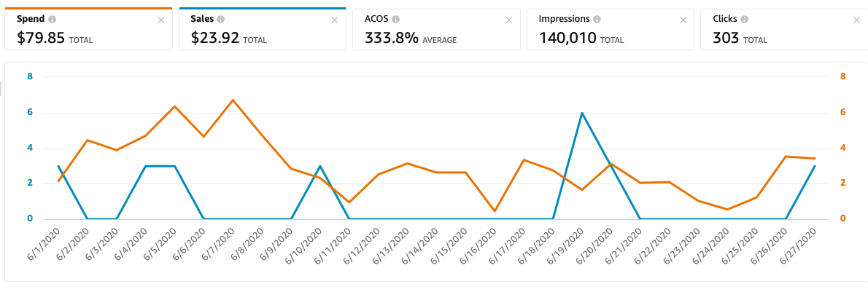Close the Clicks metric card
This screenshot has width=868, height=292.
[857, 20]
